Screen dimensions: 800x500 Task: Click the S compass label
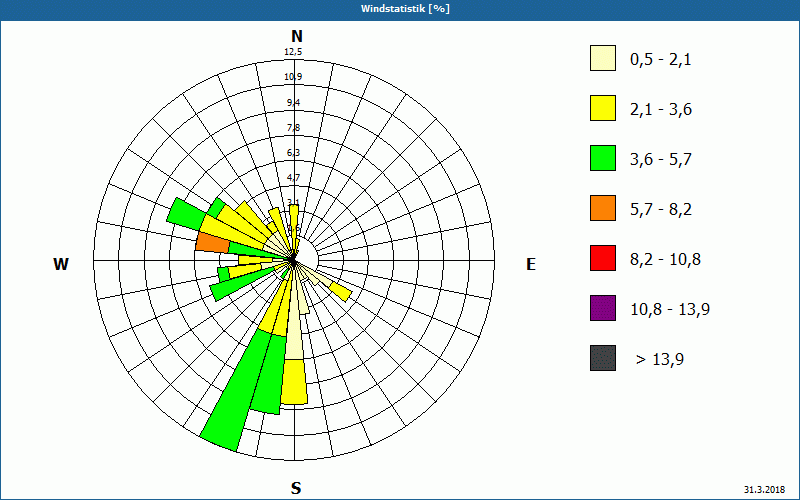coord(296,489)
